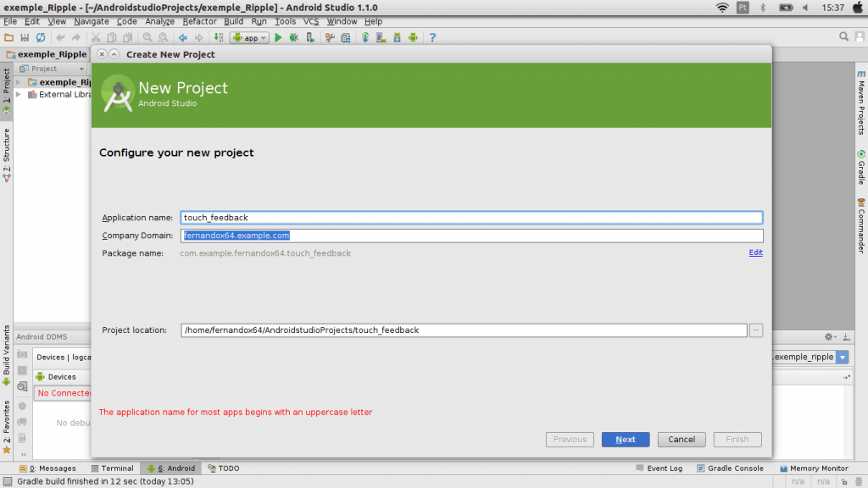868x488 pixels.
Task: Focus the Application name field
Action: (471, 218)
